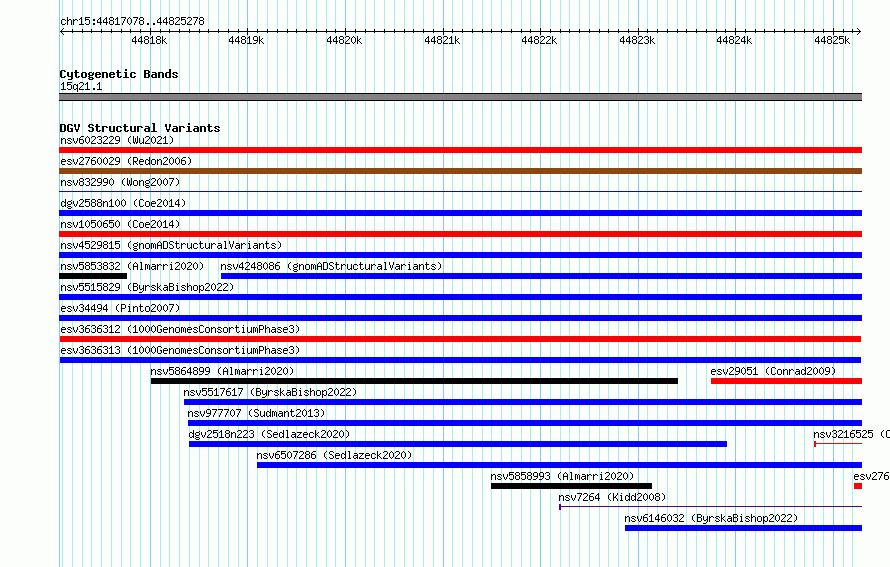Screen dimensions: 890x567
Task: Select the red nsv6023229 variant bar
Action: pos(460,150)
